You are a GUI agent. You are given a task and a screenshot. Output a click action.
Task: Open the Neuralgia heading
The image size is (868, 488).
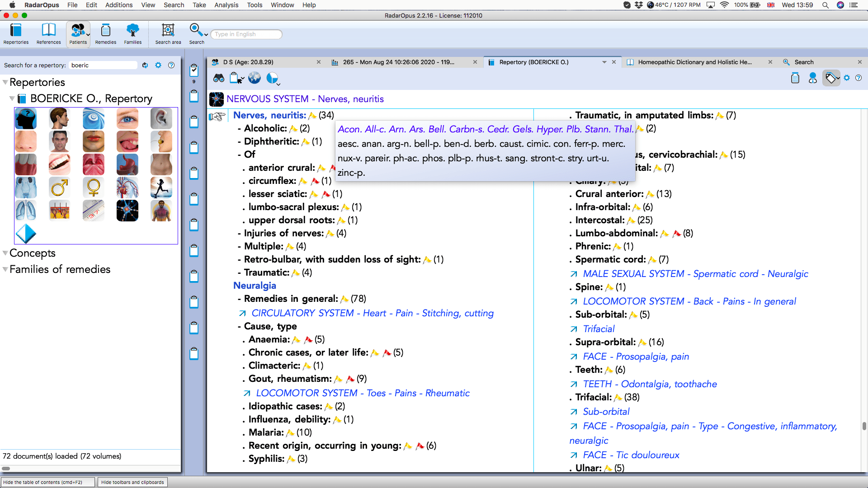[x=255, y=286]
